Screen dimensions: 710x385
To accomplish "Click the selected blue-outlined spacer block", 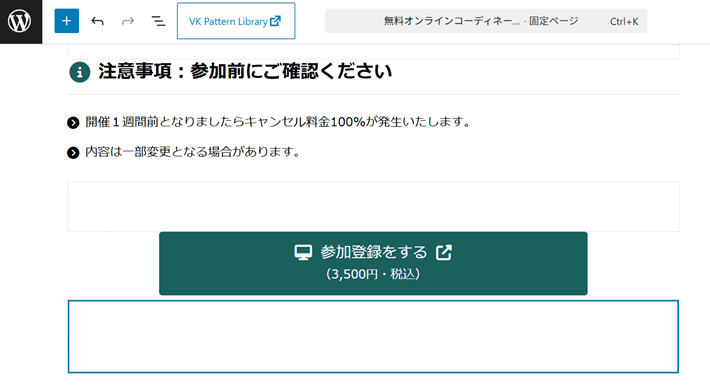I will click(x=373, y=337).
